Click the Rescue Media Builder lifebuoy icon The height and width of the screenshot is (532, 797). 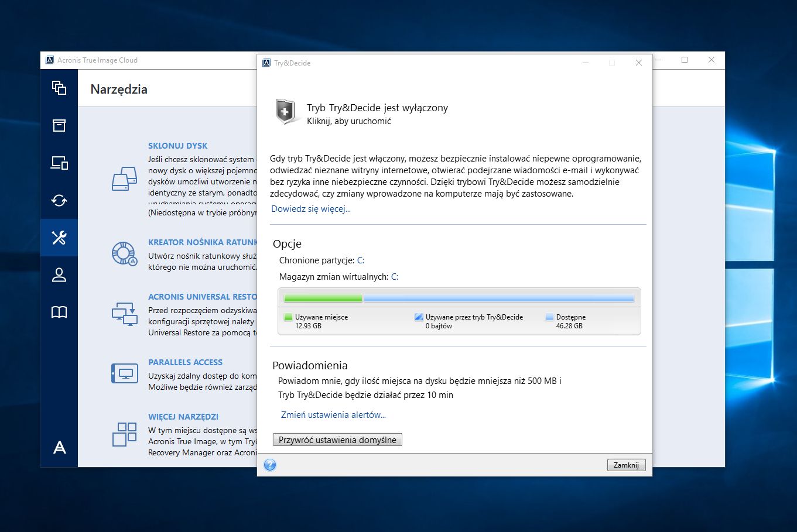(x=124, y=253)
